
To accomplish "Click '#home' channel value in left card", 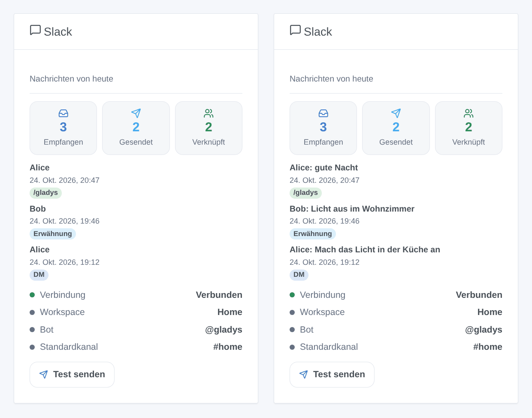I will click(228, 347).
